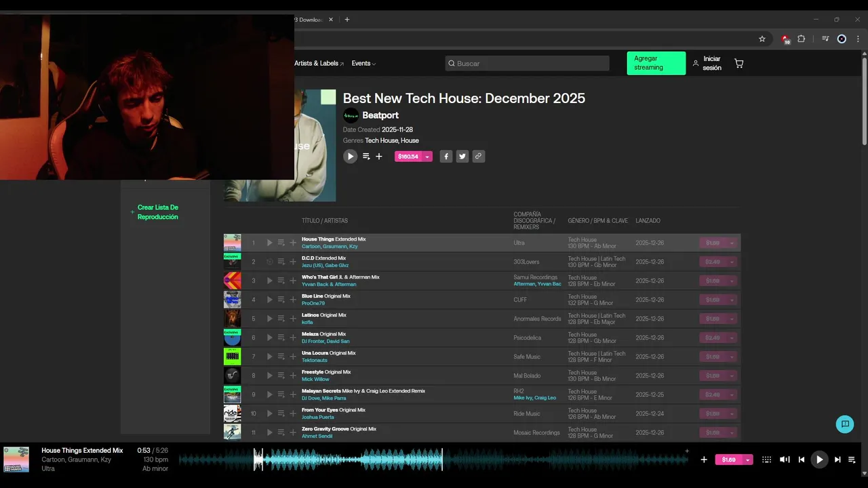Add D.C.D Extended Mix to playlist
This screenshot has height=488, width=868.
pos(293,262)
